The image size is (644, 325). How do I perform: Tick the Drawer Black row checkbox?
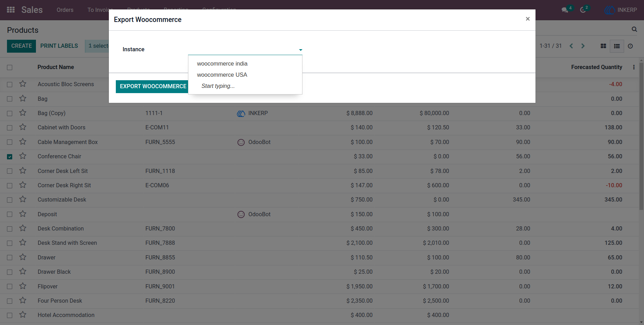tap(10, 272)
